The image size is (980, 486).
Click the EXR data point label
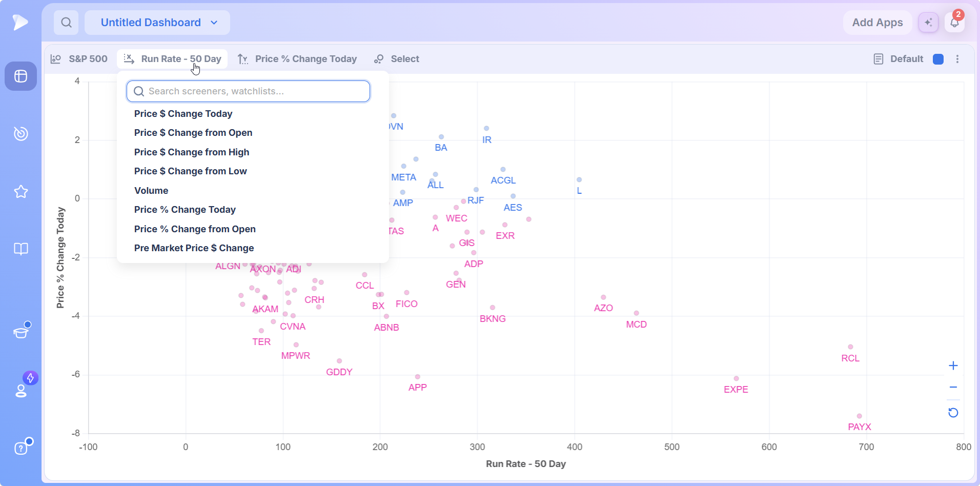coord(505,236)
